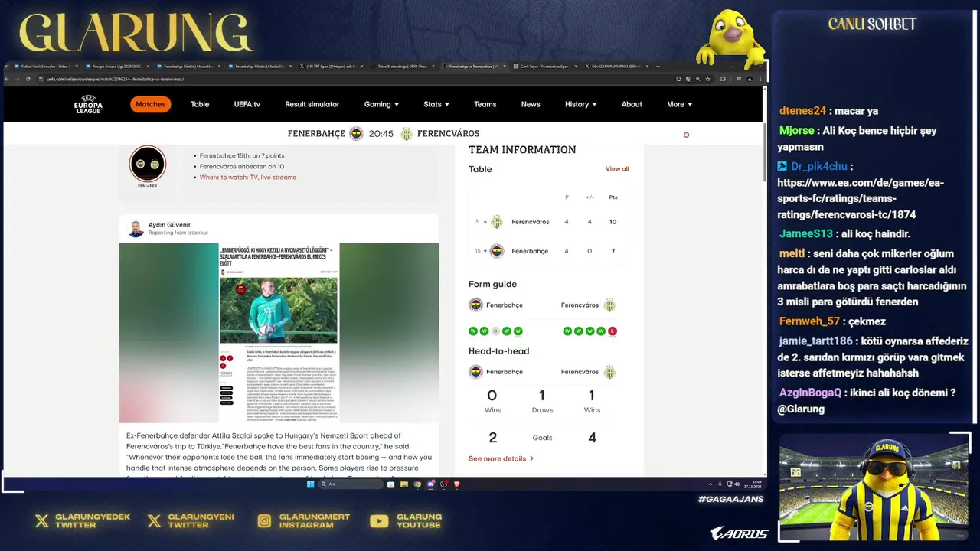The image size is (980, 551).
Task: Expand the Stats dropdown menu
Action: [x=436, y=104]
